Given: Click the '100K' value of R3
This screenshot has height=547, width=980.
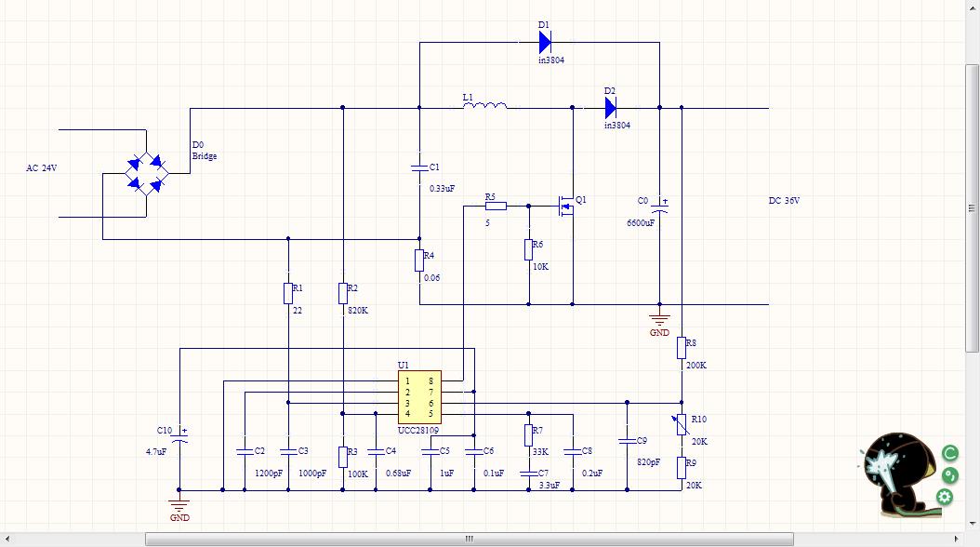Looking at the screenshot, I should point(358,474).
